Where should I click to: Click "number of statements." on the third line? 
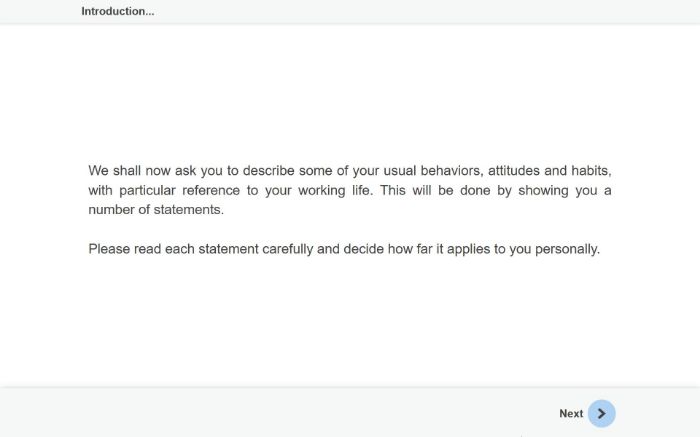pos(156,210)
